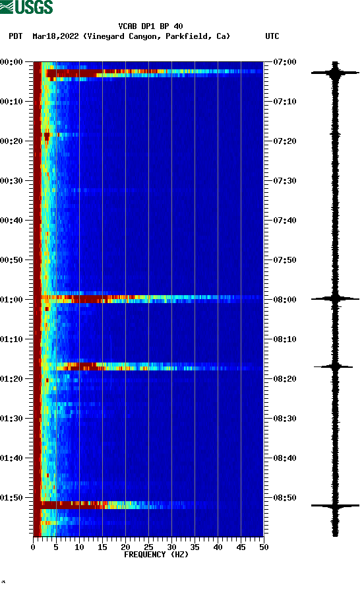Click the '01:00' PDT time label
Screen dimensions: 364x589
coord(12,300)
